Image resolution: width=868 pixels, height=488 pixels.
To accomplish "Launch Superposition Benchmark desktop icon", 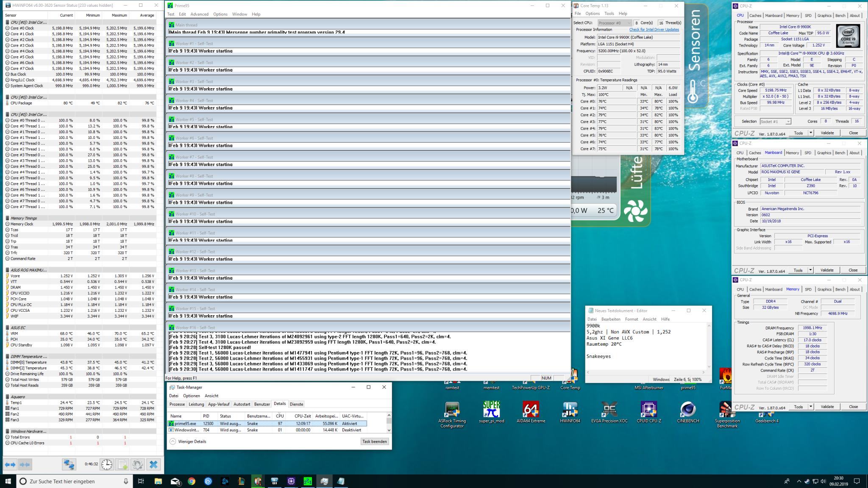I will [727, 414].
